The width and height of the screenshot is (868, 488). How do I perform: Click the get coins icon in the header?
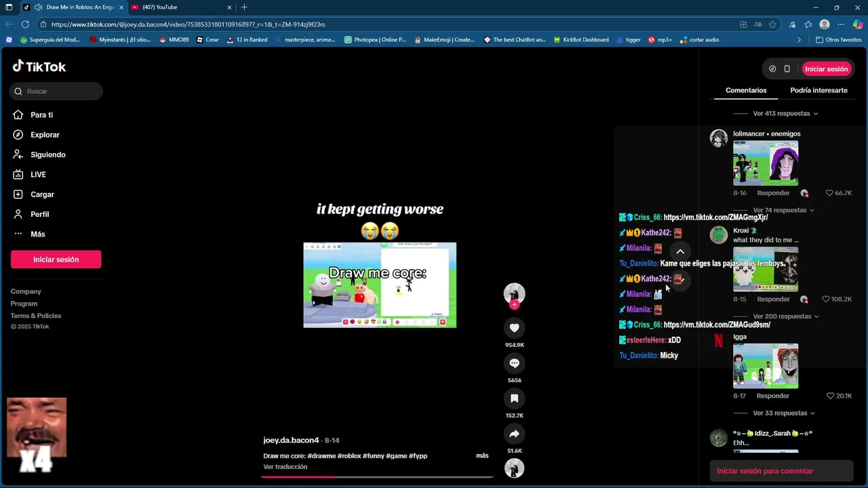tap(772, 68)
